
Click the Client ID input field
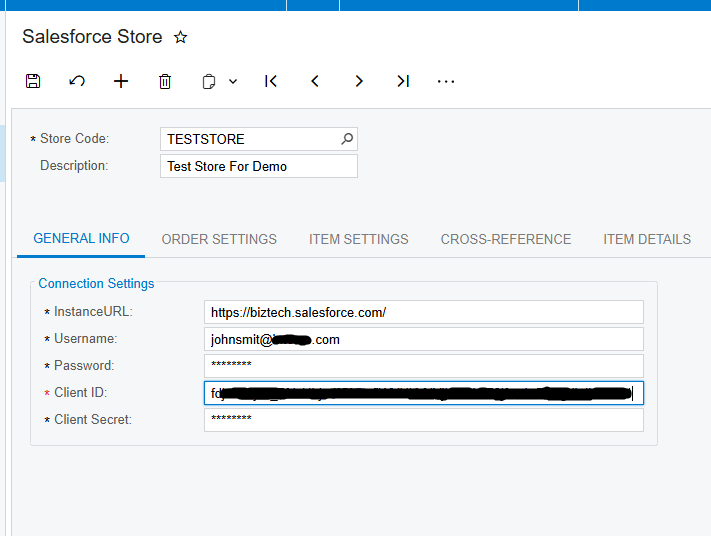(424, 393)
